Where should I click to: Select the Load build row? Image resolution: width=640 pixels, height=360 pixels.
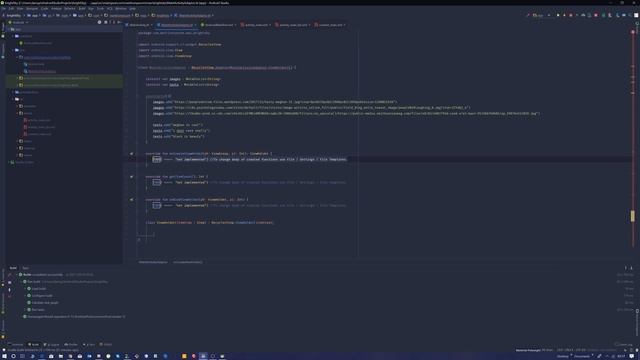click(37, 289)
